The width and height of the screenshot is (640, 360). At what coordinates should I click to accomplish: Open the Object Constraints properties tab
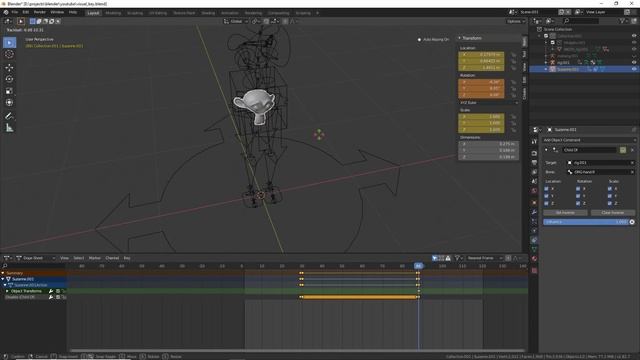pyautogui.click(x=534, y=240)
